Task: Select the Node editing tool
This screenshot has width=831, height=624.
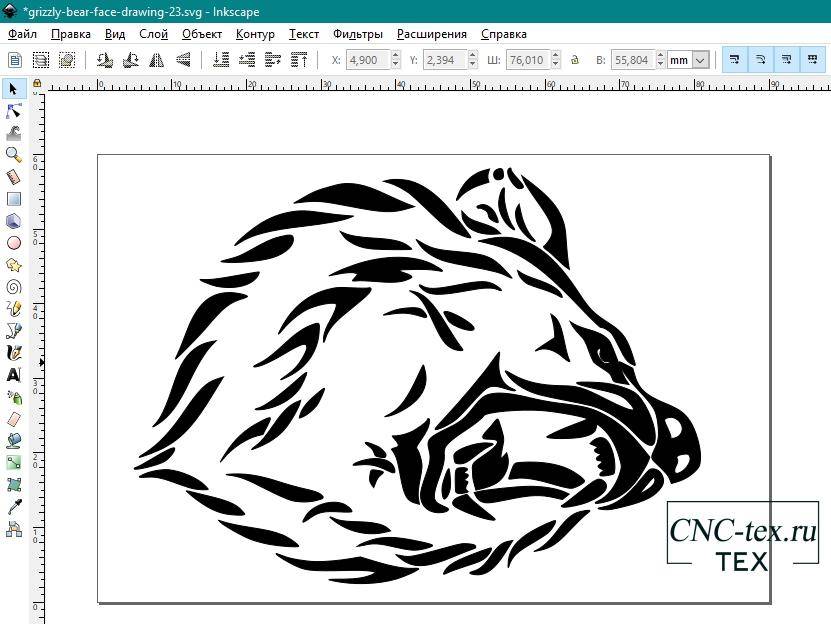Action: pyautogui.click(x=14, y=110)
